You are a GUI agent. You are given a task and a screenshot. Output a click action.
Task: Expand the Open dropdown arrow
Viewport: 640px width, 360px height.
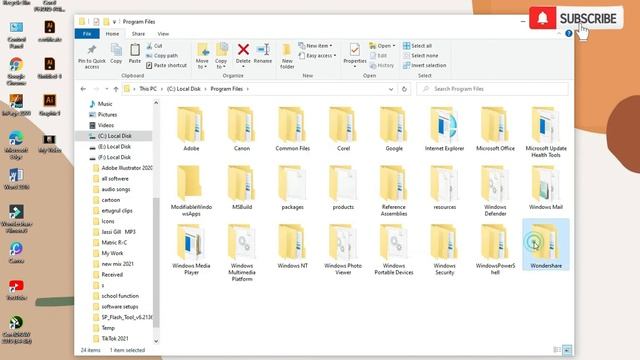(394, 46)
